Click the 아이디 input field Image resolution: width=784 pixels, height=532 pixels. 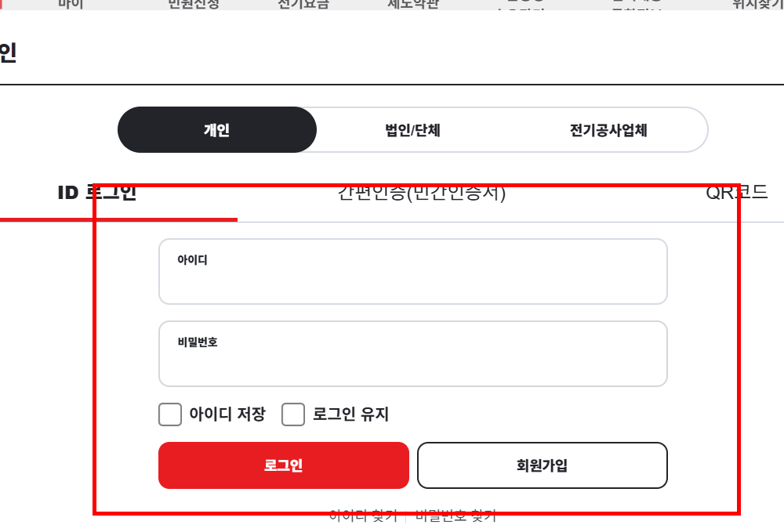pos(412,272)
